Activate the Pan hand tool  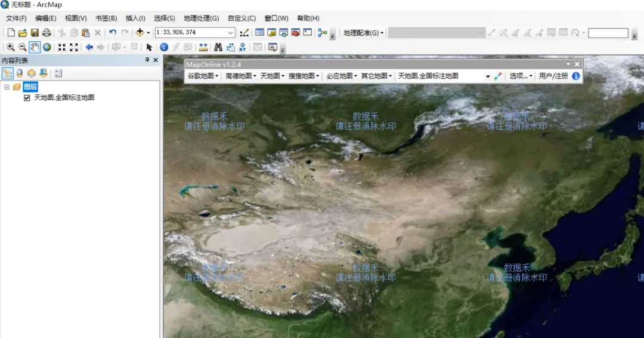35,47
